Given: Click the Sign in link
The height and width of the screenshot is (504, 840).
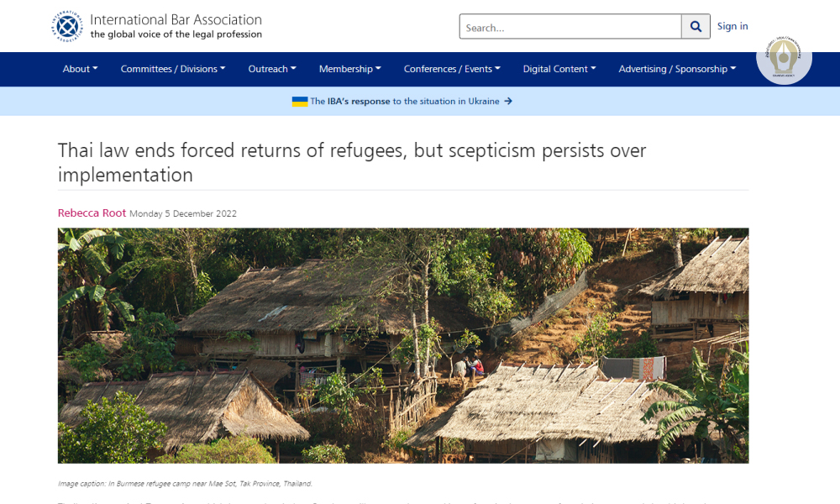Looking at the screenshot, I should 732,26.
